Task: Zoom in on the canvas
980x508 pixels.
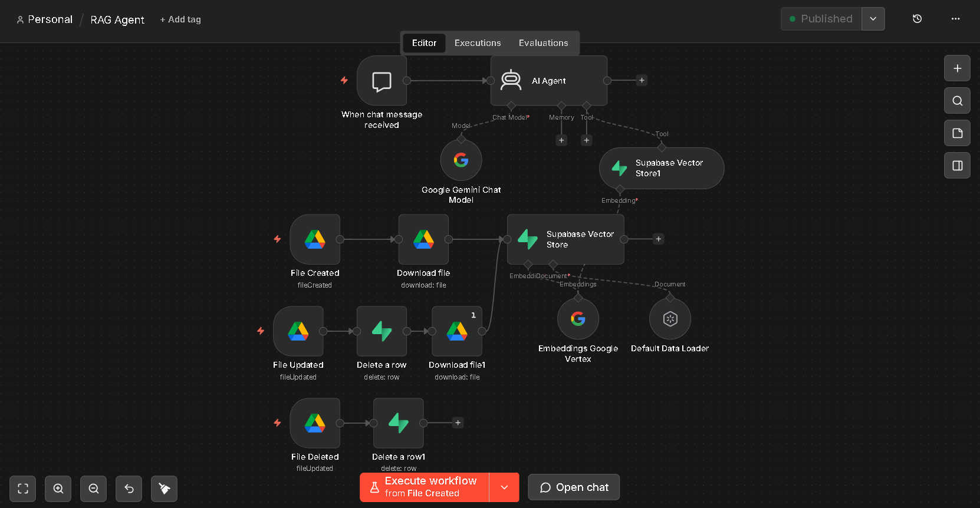Action: [58, 489]
